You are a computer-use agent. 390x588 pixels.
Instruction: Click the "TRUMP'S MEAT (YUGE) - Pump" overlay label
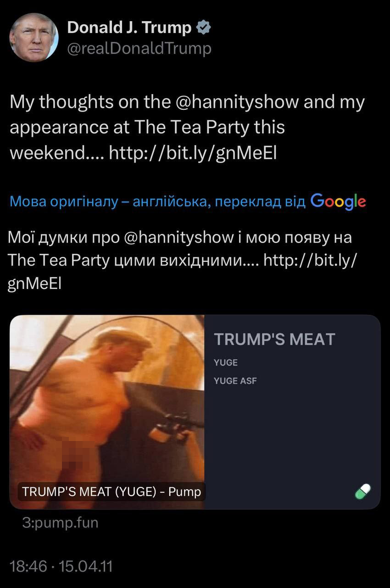point(111,492)
